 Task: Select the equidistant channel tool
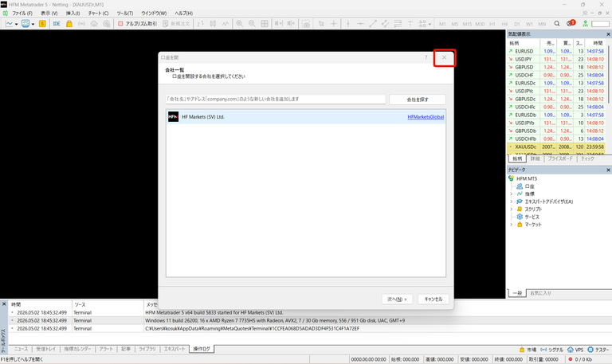385,24
